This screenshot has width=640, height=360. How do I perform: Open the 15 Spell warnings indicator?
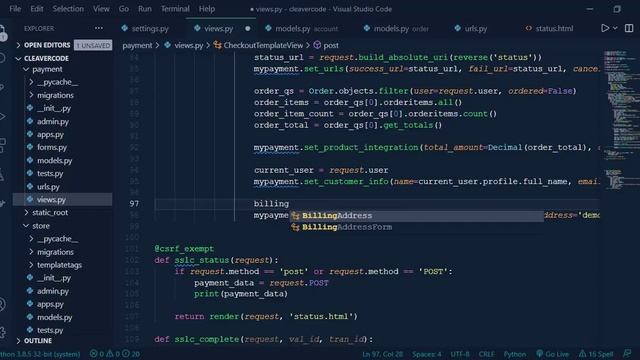coord(596,354)
